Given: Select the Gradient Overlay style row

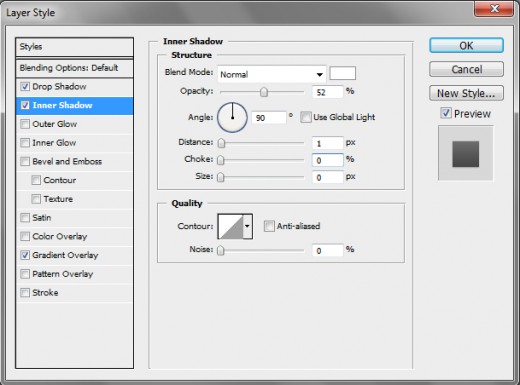Looking at the screenshot, I should (x=74, y=255).
